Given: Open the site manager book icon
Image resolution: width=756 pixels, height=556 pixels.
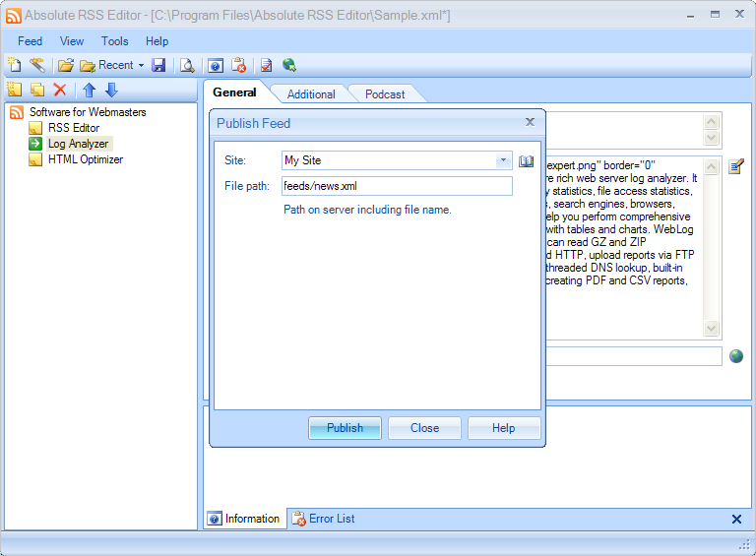Looking at the screenshot, I should [x=526, y=161].
